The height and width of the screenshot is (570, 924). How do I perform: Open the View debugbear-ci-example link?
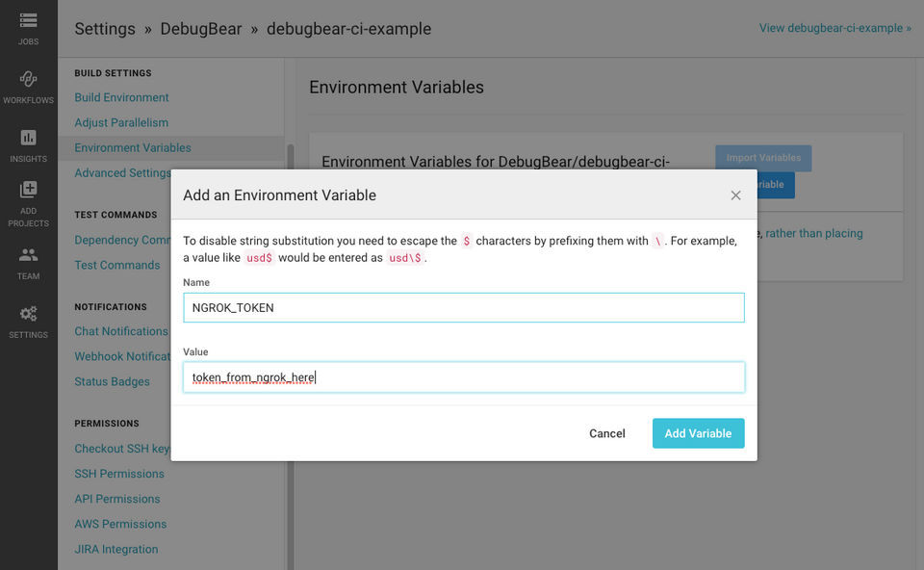click(834, 28)
